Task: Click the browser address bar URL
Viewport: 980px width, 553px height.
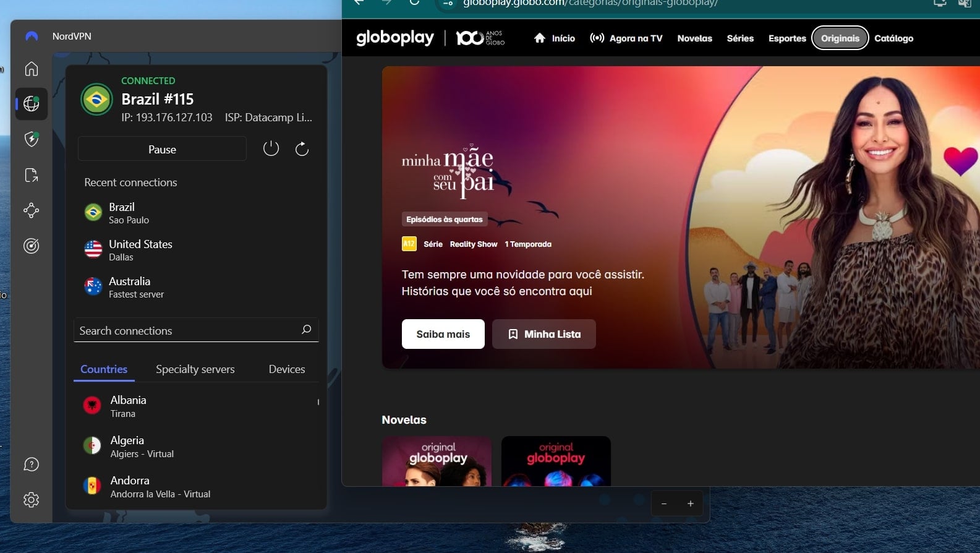Action: tap(590, 2)
